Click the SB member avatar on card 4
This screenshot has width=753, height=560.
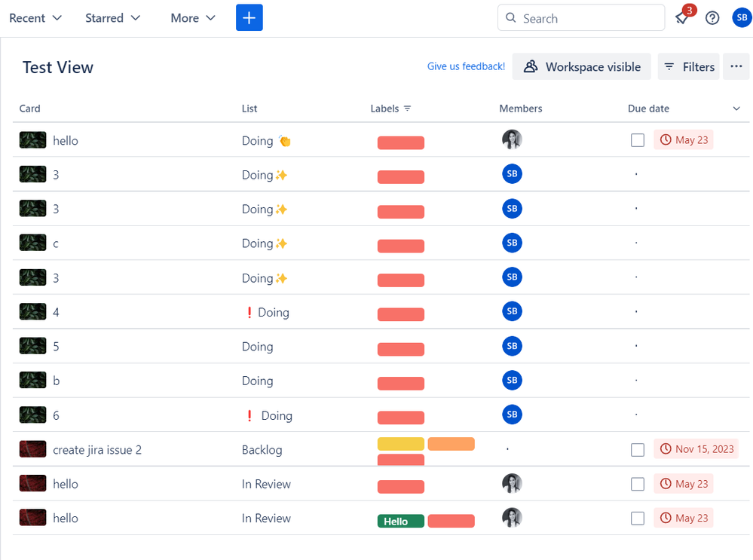pyautogui.click(x=512, y=311)
